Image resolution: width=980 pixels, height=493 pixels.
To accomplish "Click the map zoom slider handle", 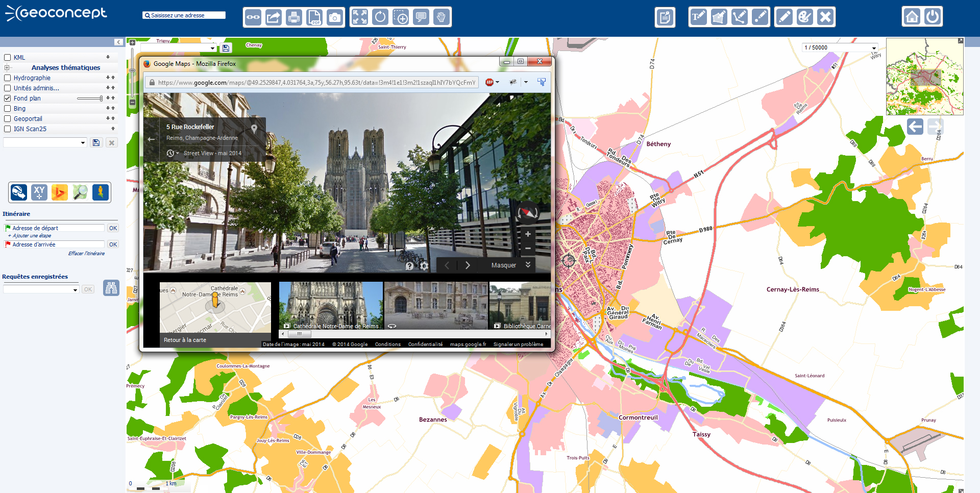I will click(x=132, y=70).
